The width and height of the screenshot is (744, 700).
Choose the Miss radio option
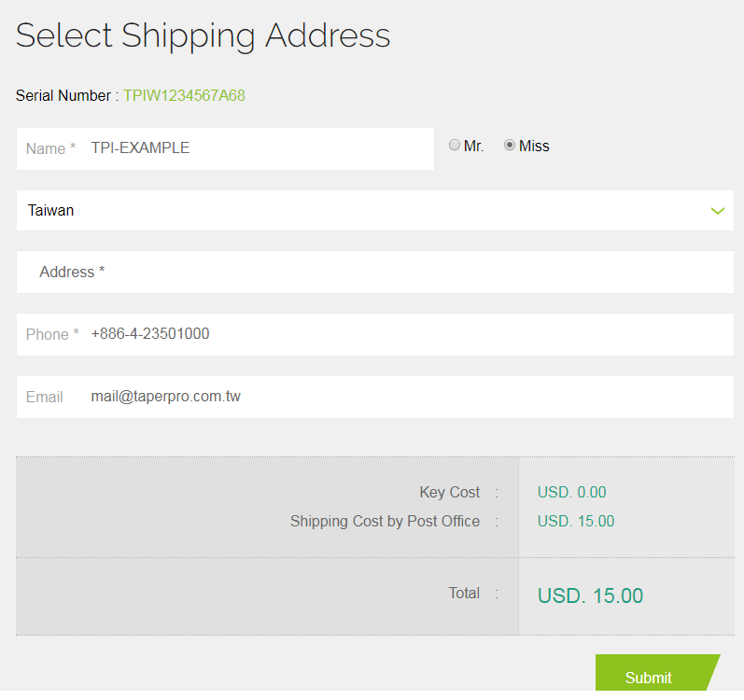pyautogui.click(x=510, y=146)
